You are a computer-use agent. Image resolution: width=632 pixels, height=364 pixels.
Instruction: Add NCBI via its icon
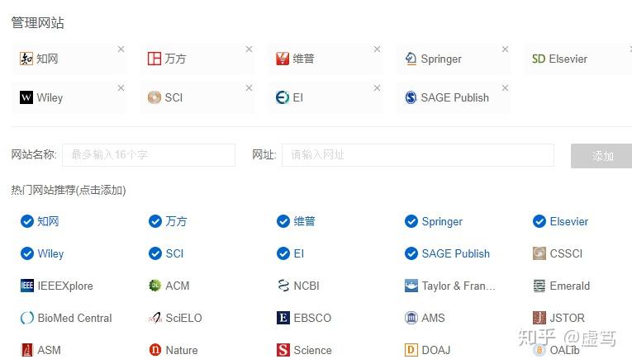pos(283,286)
